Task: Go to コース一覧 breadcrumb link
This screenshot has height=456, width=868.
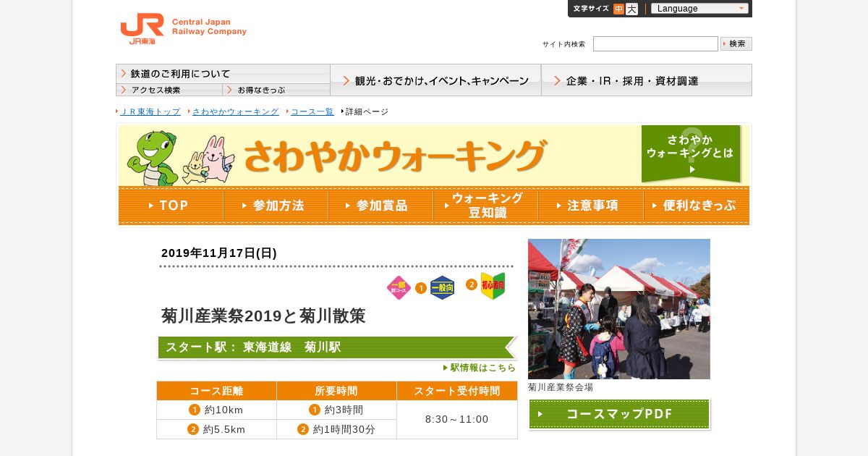Action: tap(312, 111)
